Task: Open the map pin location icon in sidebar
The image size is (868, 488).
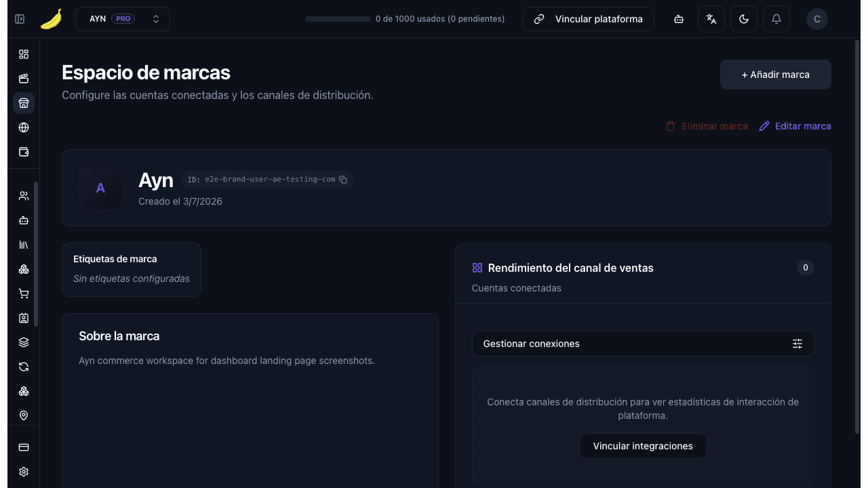Action: (24, 415)
